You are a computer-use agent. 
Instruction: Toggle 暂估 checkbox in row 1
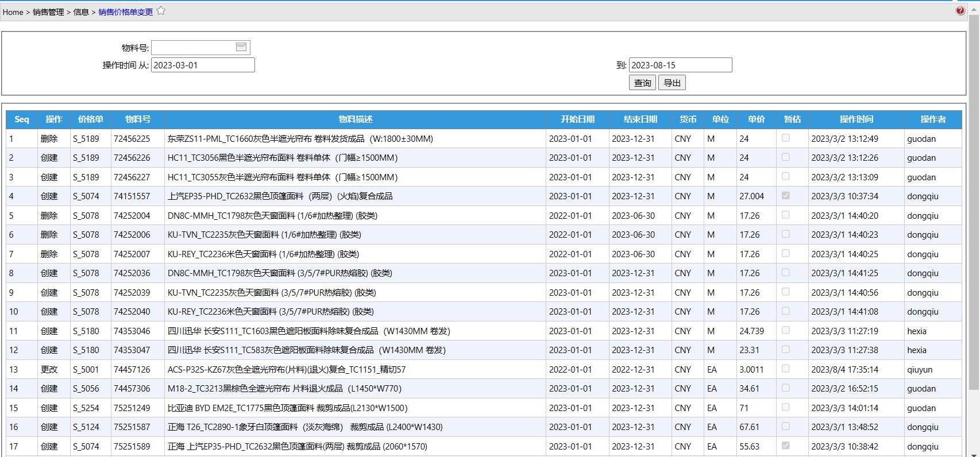pos(785,138)
